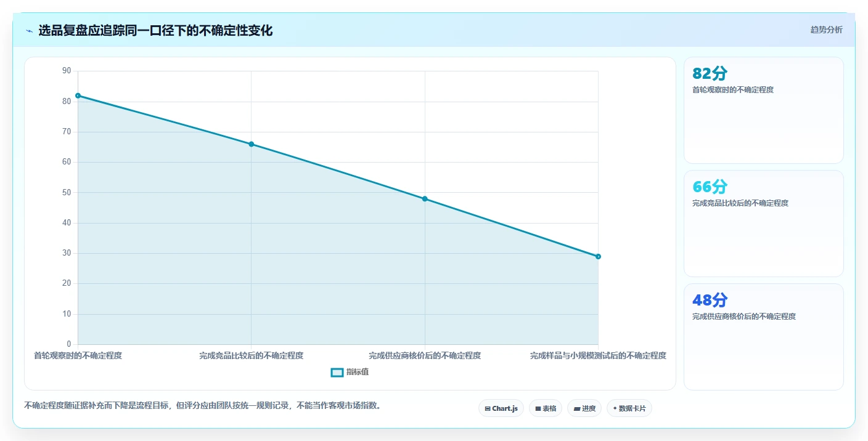This screenshot has width=868, height=441.
Task: Click the 完成供应商核价后的不确定程度 card caption
Action: (744, 317)
